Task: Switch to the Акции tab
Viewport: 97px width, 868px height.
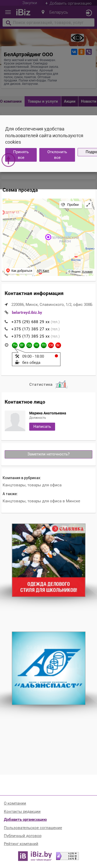Action: (70, 101)
